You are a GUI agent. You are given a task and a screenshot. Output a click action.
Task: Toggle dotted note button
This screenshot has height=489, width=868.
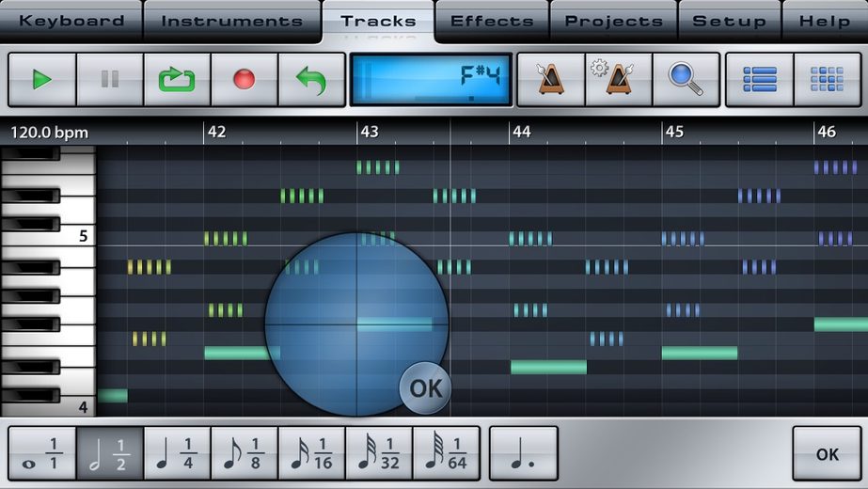click(523, 453)
